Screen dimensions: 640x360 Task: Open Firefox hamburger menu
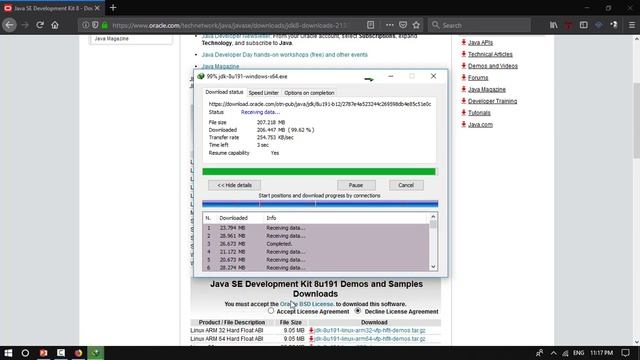[631, 25]
